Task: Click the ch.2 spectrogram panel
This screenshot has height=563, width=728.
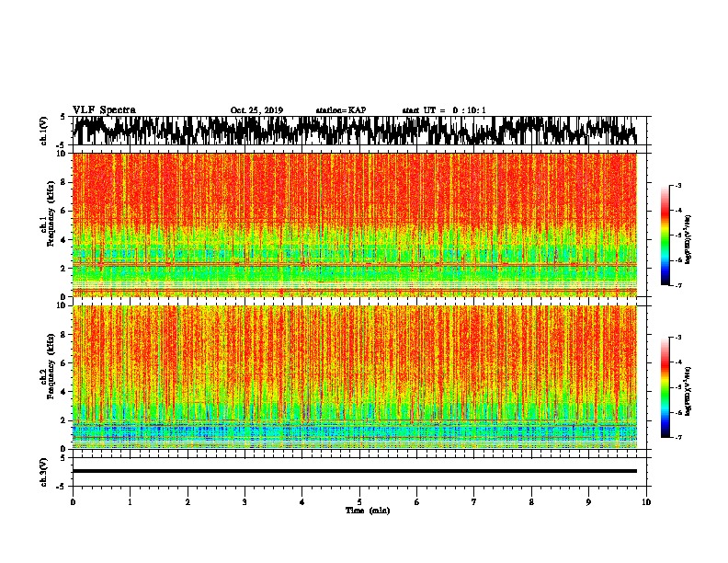Action: pos(354,377)
